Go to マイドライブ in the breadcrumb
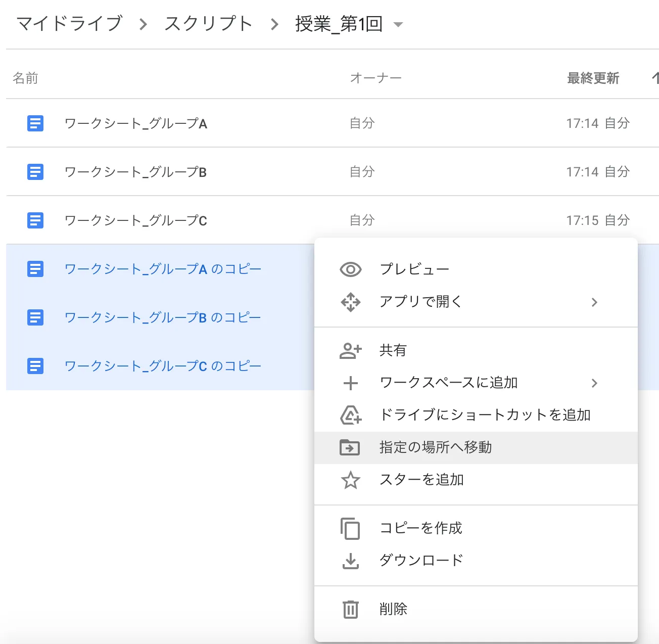Viewport: 659px width, 644px height. (70, 24)
